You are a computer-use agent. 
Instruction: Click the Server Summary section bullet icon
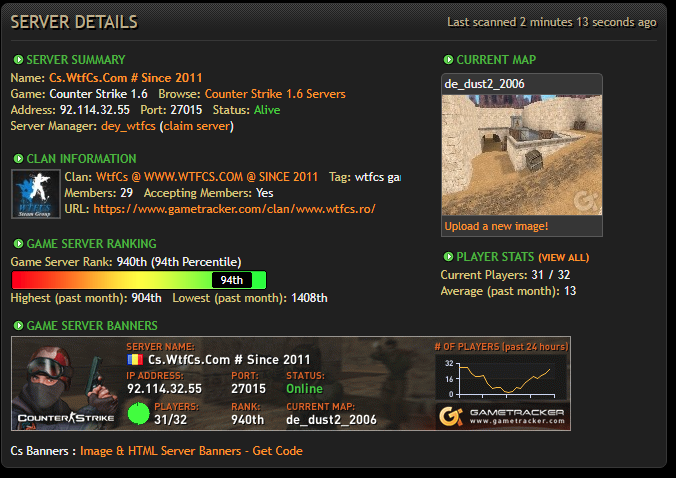pos(17,60)
